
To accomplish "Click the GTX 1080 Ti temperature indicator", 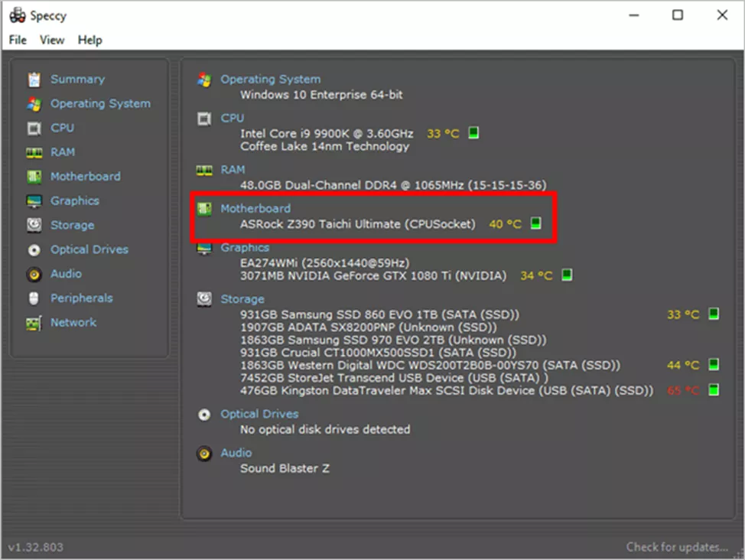I will click(566, 275).
